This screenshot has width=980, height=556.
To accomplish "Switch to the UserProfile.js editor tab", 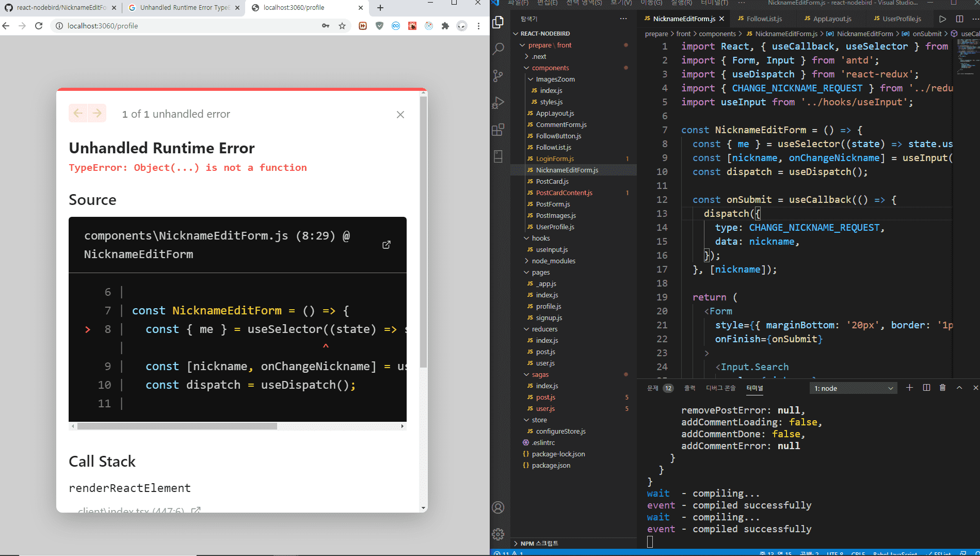I will [901, 19].
